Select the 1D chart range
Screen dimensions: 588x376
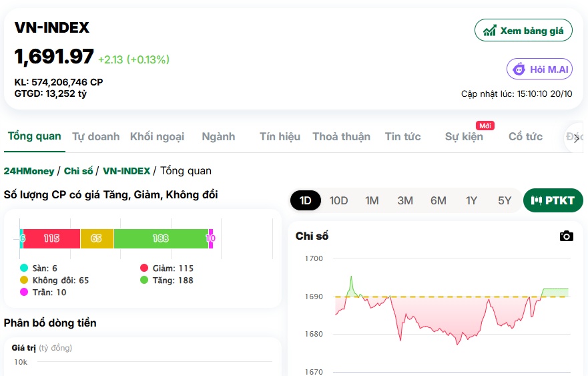point(305,200)
